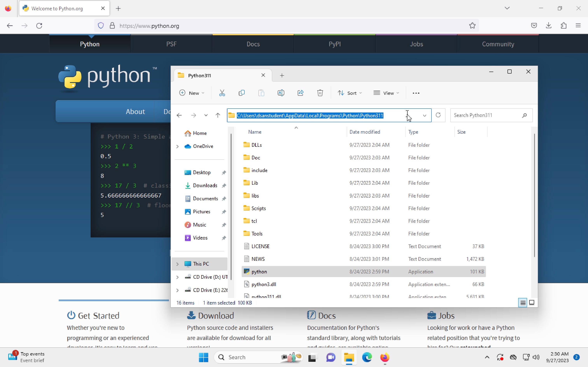Click the Copy icon in Explorer toolbar

(241, 93)
